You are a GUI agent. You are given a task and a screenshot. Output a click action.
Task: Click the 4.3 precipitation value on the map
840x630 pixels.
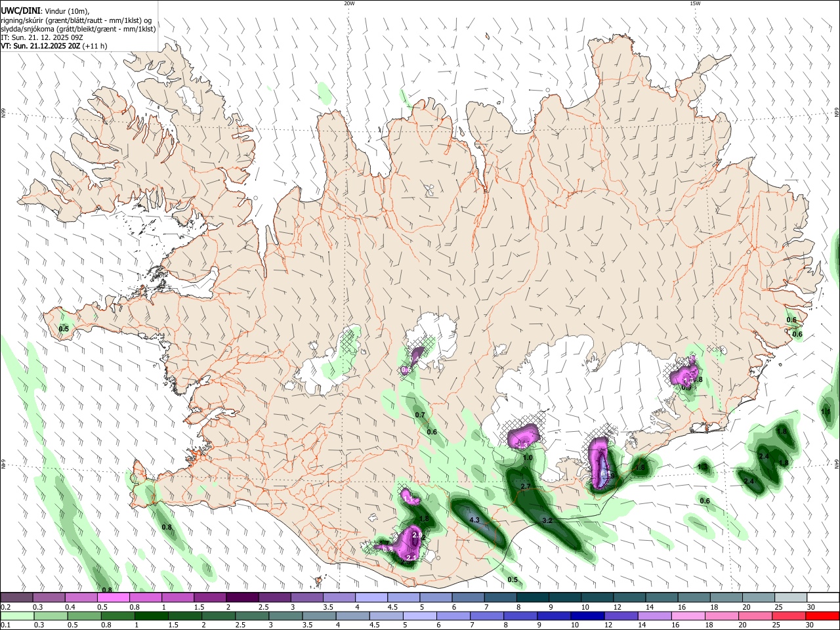pos(475,520)
